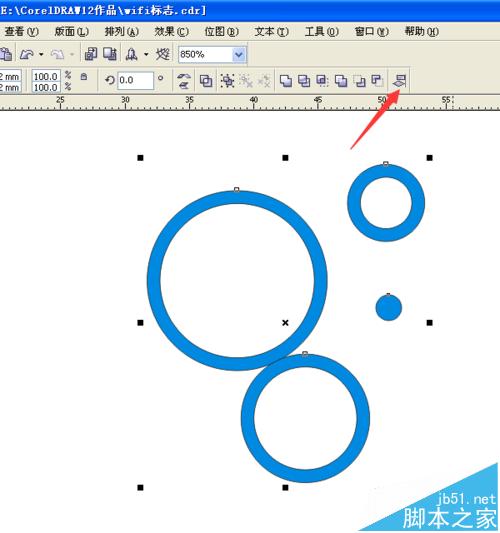The image size is (500, 533).
Task: Open the 工具(O) menu
Action: 322,32
